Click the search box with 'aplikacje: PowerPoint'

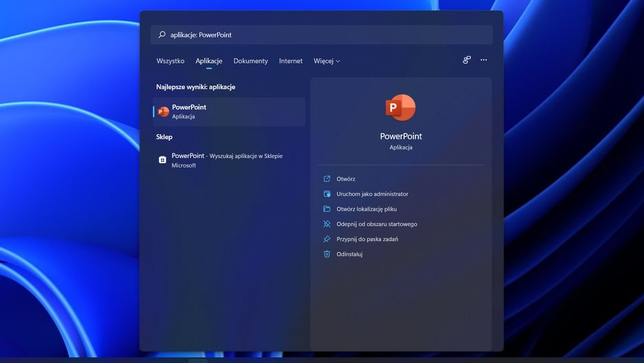click(x=321, y=34)
